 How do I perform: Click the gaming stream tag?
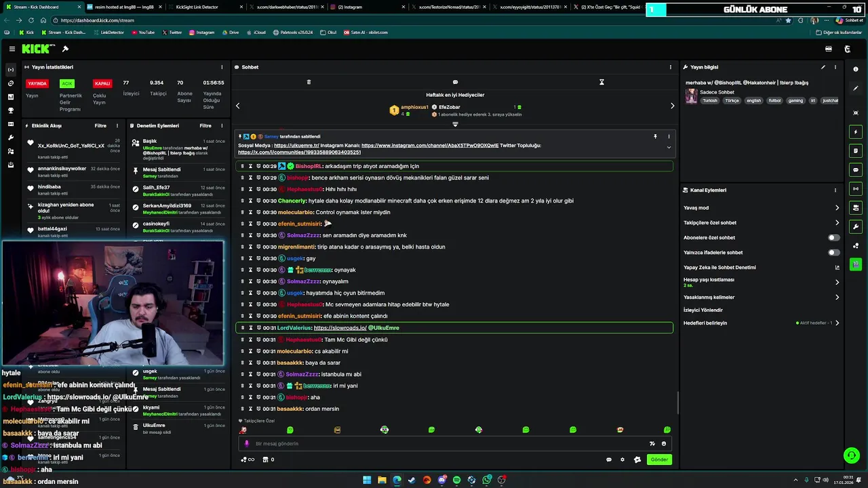coord(795,100)
